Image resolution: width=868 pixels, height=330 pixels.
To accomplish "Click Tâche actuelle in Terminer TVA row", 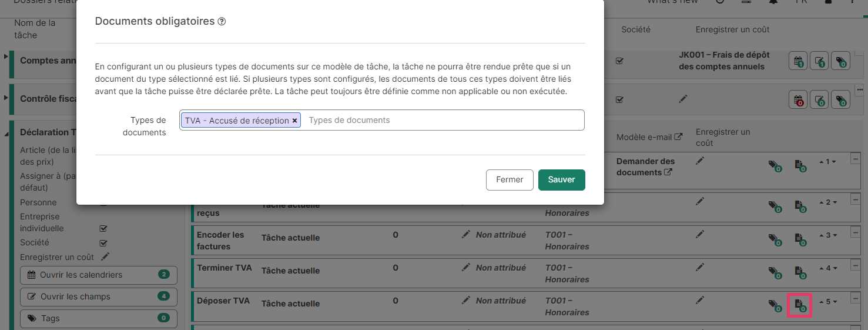I will (290, 271).
